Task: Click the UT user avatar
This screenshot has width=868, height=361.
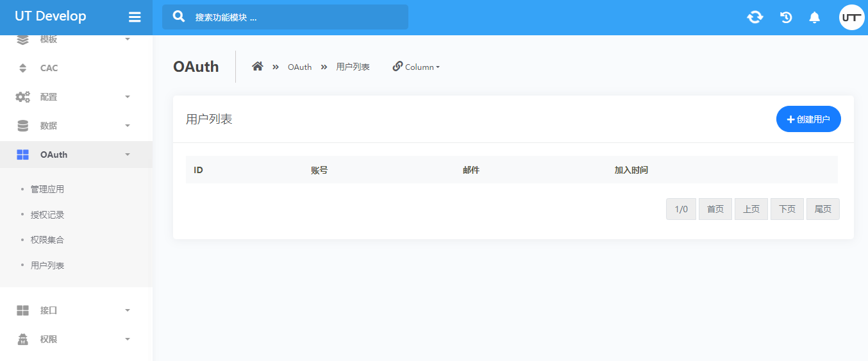Action: [x=851, y=17]
